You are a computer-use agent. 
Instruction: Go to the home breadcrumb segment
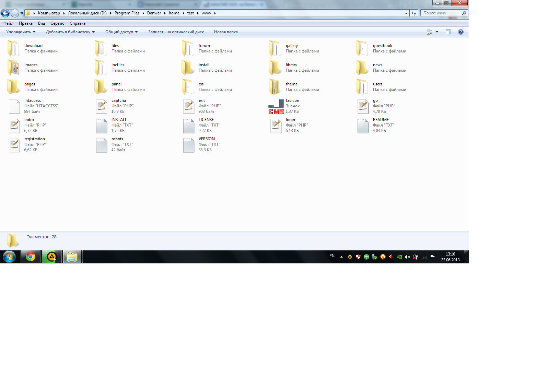(x=174, y=13)
